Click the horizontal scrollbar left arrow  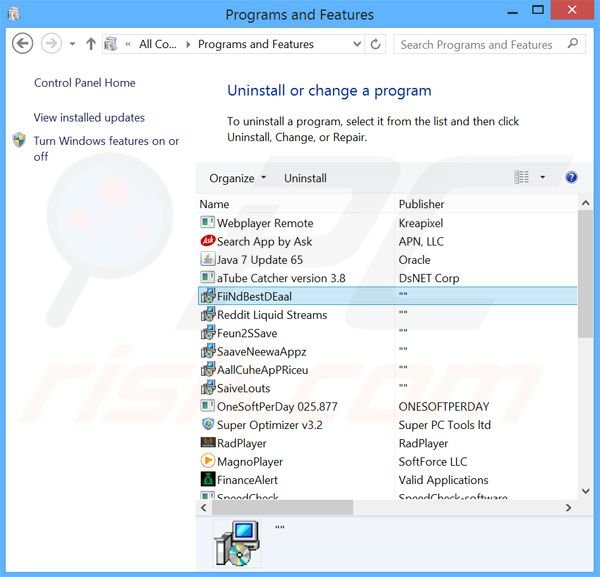[204, 507]
